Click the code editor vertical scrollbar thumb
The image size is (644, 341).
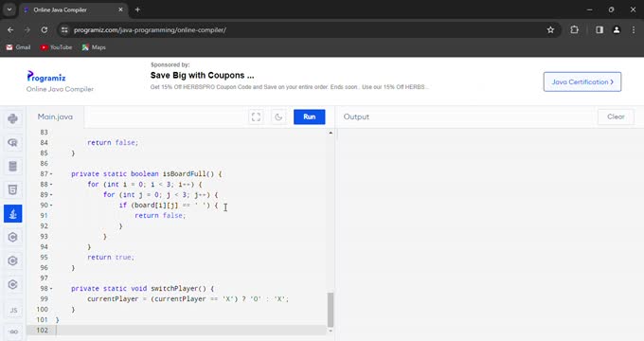coord(331,310)
